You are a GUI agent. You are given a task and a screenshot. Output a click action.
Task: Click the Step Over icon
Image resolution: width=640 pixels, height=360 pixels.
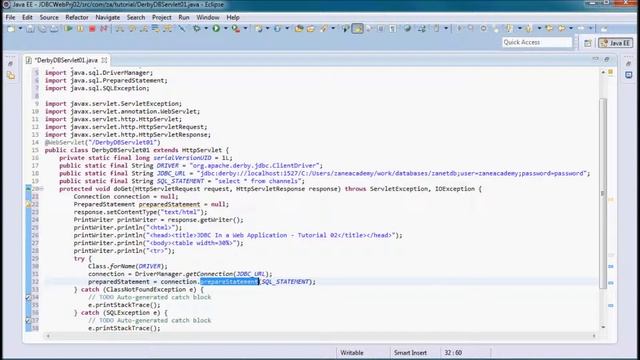(x=132, y=29)
